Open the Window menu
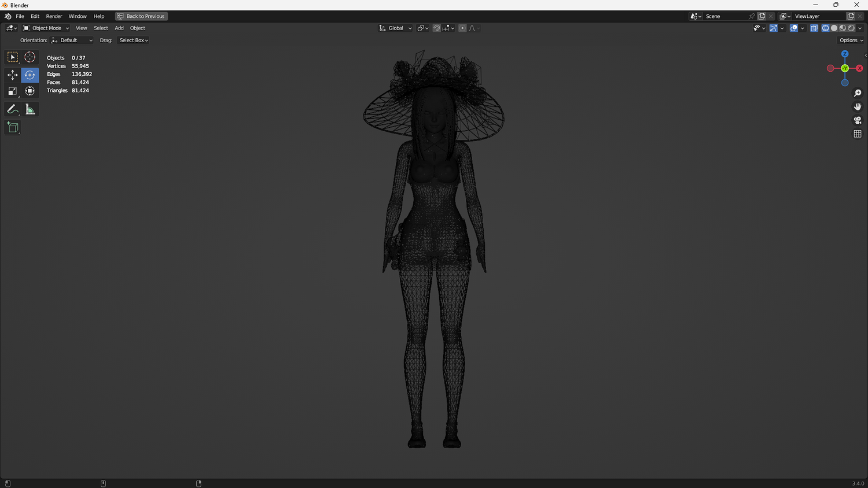 pyautogui.click(x=78, y=16)
